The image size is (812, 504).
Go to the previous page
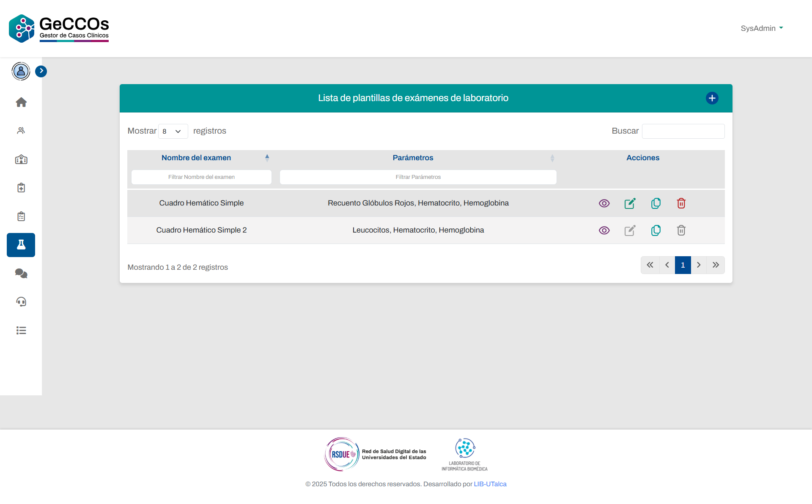tap(667, 265)
